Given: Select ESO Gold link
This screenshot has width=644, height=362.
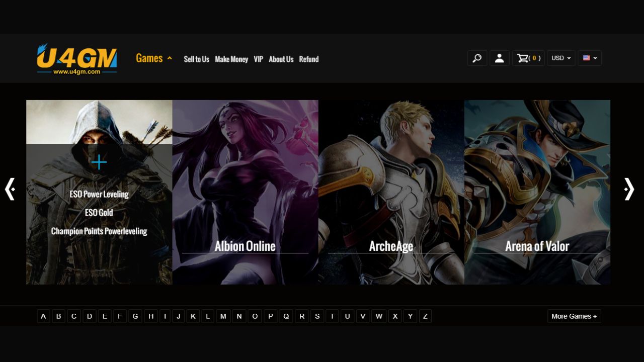Looking at the screenshot, I should (x=99, y=213).
